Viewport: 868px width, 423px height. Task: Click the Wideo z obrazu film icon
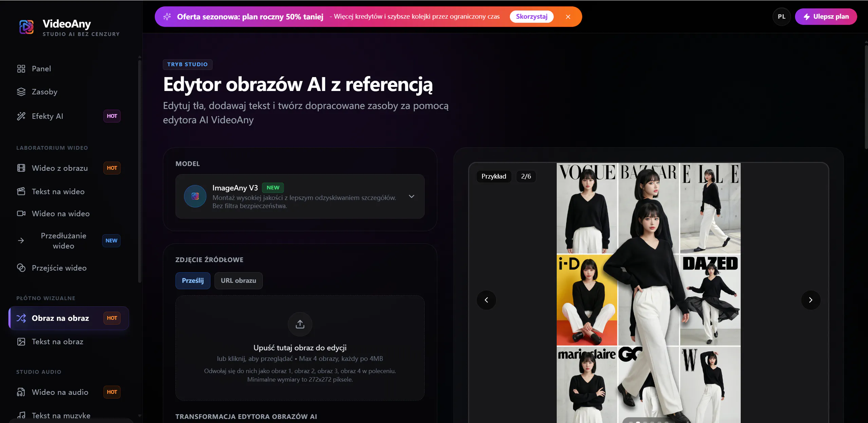click(x=21, y=168)
